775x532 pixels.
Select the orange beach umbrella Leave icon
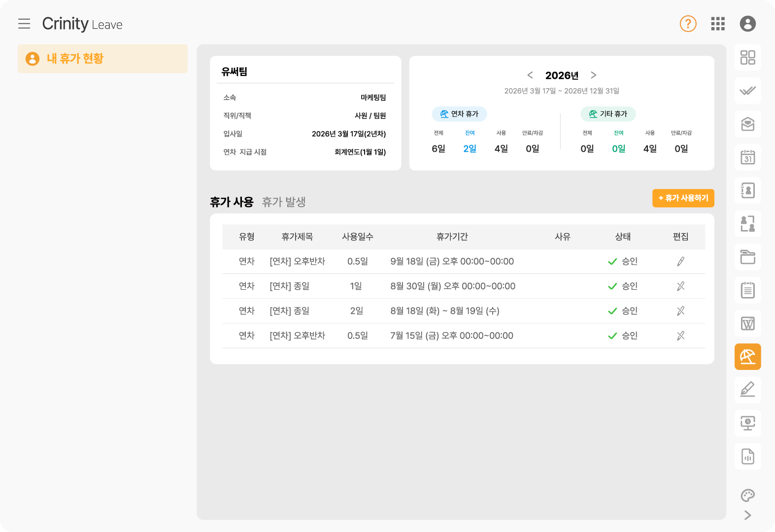747,357
